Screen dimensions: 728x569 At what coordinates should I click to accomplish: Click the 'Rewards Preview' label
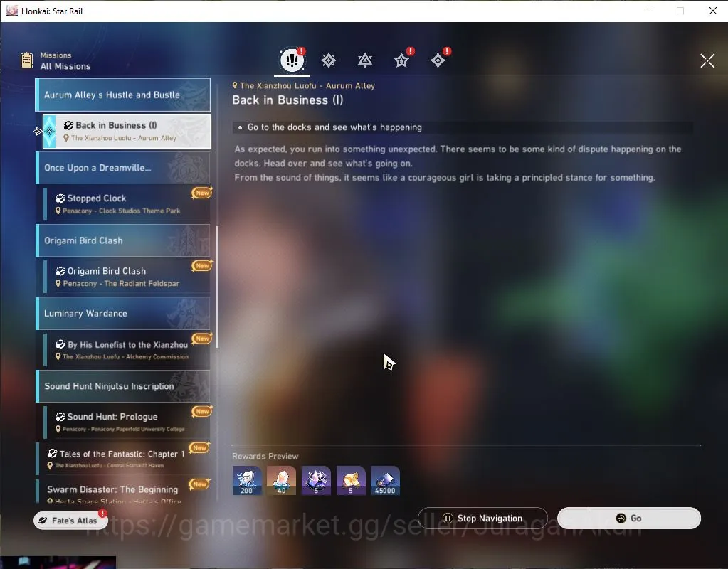pyautogui.click(x=265, y=456)
